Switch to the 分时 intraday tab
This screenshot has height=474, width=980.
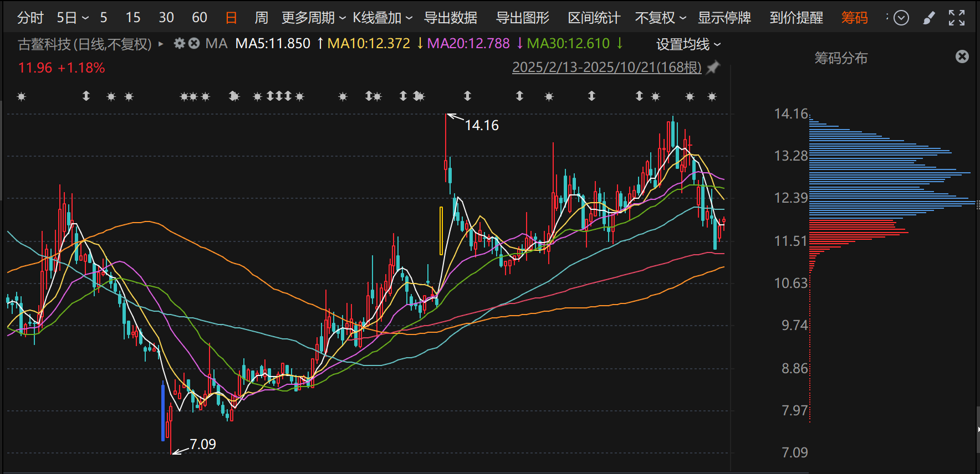tap(30, 18)
